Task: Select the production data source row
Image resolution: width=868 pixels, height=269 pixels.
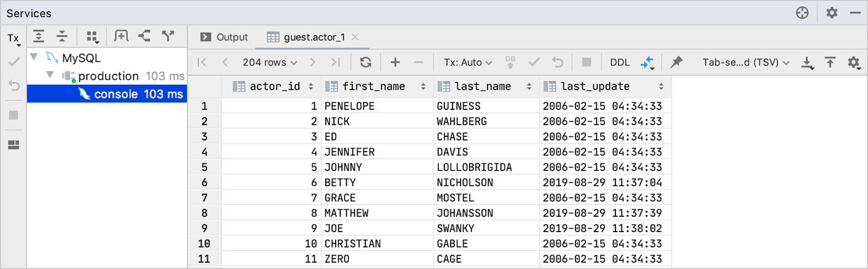Action: coord(107,76)
